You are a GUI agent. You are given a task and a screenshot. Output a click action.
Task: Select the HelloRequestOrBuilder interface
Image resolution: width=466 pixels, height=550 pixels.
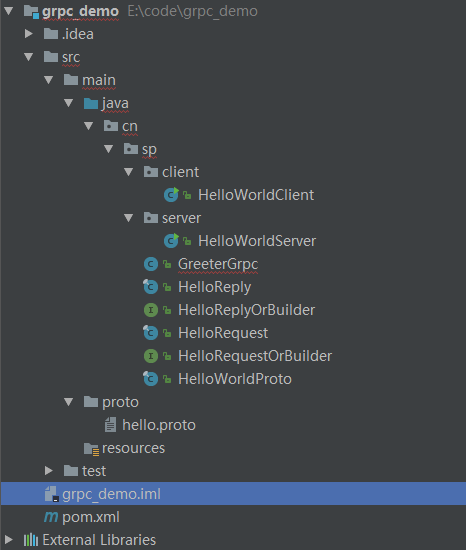255,356
